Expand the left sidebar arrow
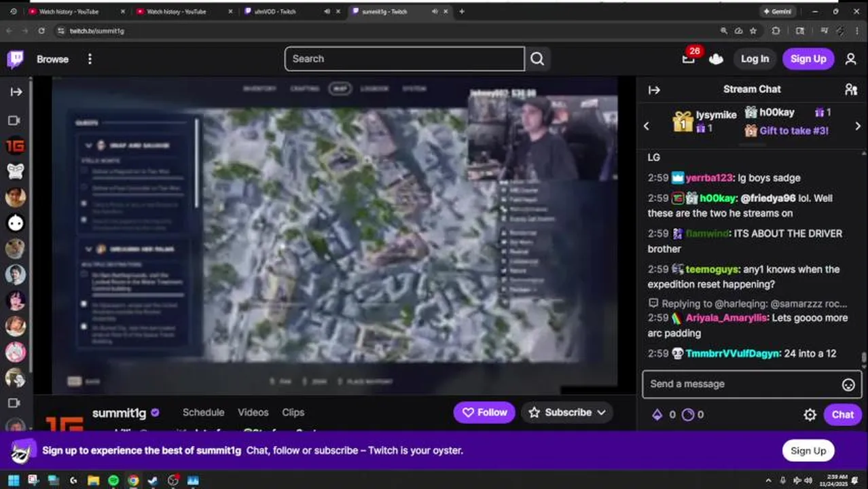868x489 pixels. (x=16, y=92)
